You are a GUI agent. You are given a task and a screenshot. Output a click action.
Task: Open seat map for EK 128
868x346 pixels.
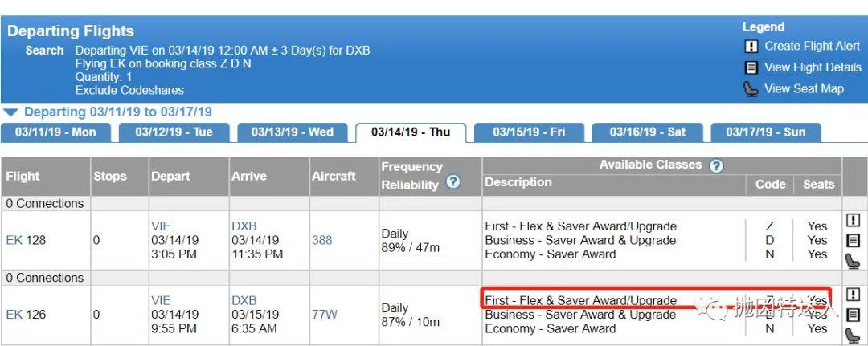853,260
